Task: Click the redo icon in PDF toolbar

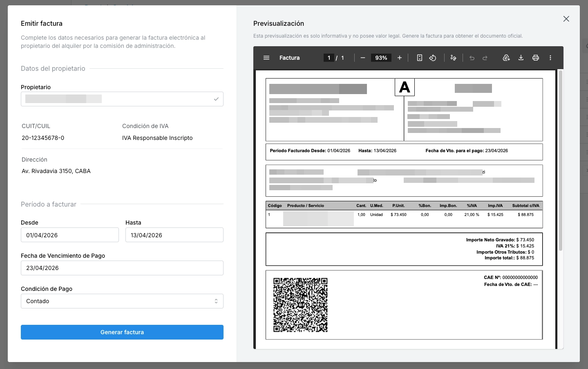Action: tap(485, 58)
